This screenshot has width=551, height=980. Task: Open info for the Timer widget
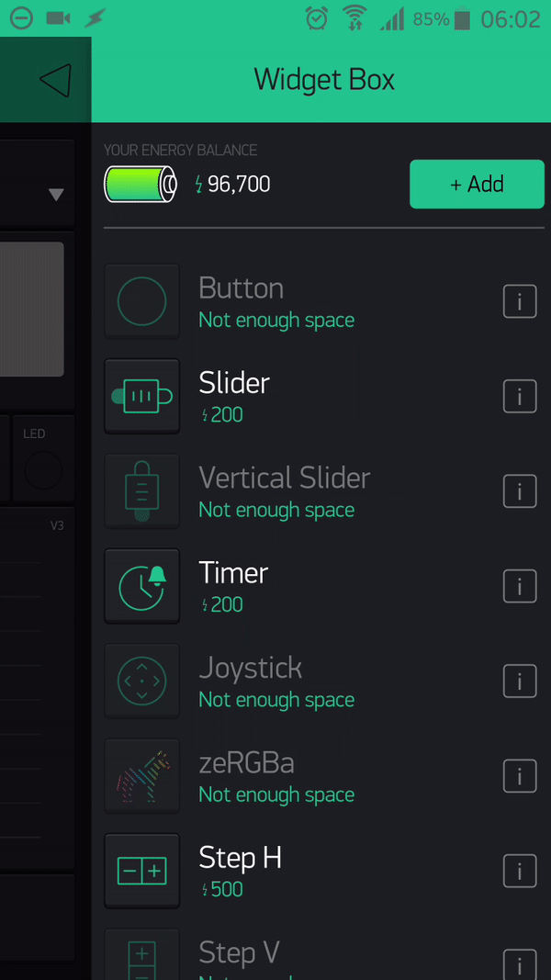pos(520,586)
